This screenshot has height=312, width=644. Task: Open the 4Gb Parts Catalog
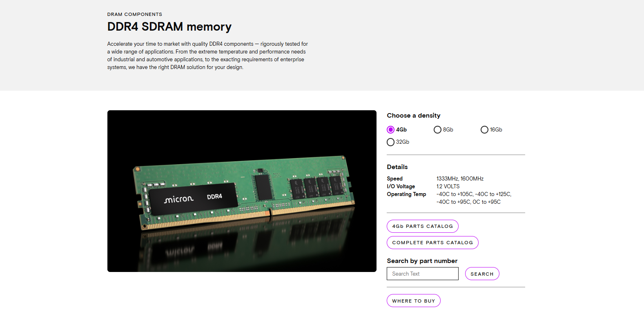coord(422,226)
